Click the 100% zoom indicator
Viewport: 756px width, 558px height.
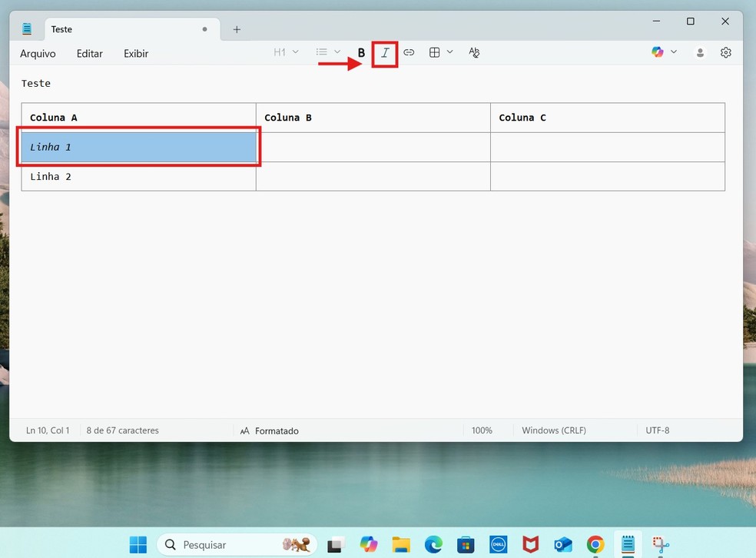[482, 430]
